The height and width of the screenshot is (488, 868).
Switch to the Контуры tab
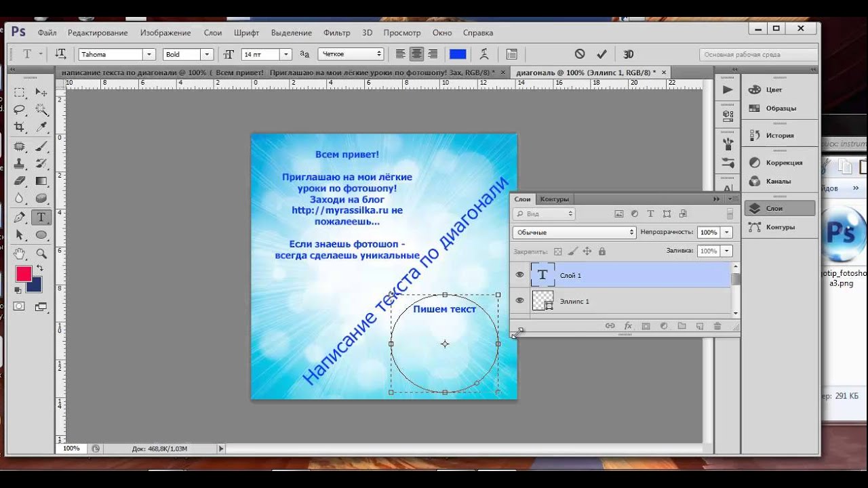click(x=554, y=199)
